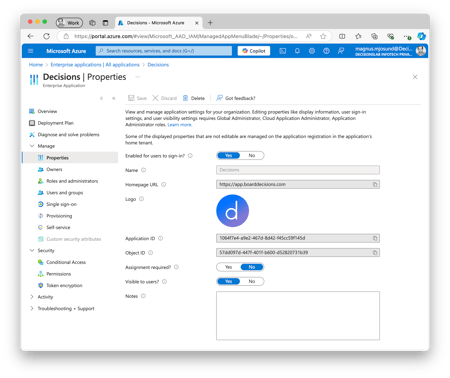Show info tooltip next to Notes
The width and height of the screenshot is (450, 378).
coord(143,296)
